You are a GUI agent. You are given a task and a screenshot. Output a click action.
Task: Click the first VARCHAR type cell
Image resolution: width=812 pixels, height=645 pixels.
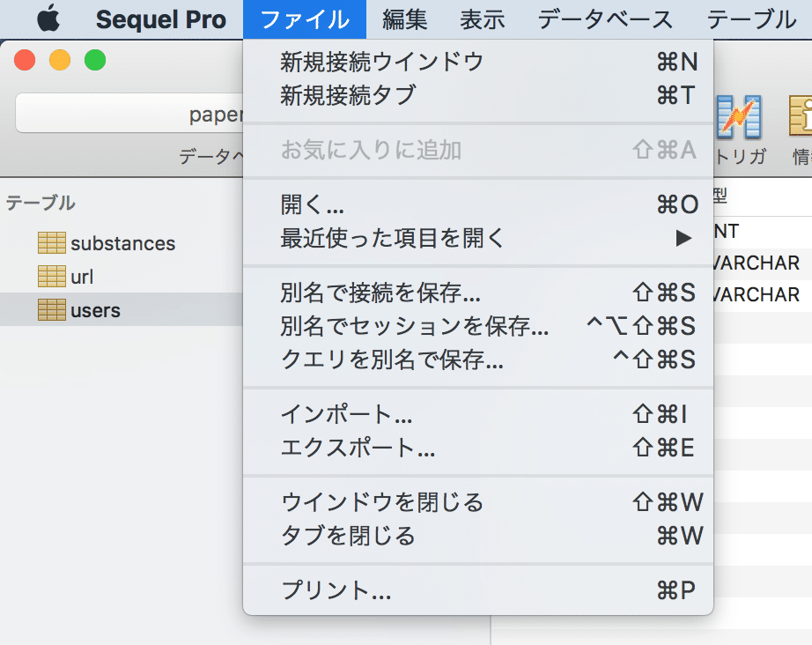point(756,263)
